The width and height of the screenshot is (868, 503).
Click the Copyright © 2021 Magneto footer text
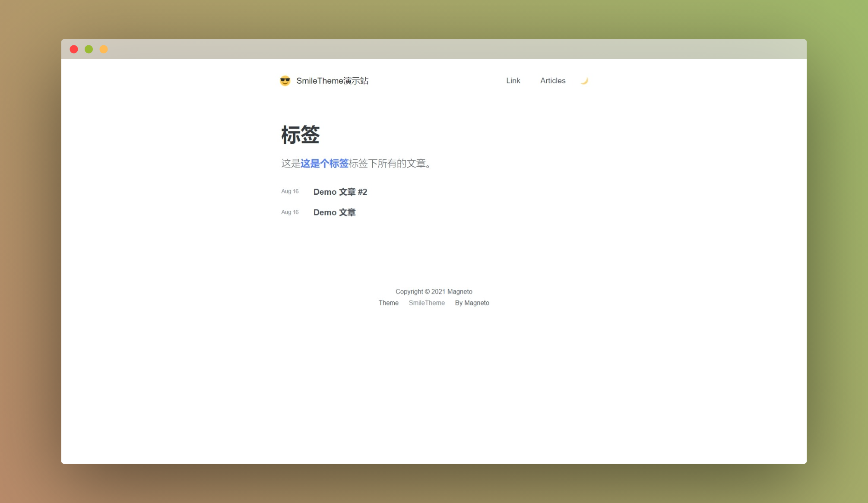click(434, 291)
